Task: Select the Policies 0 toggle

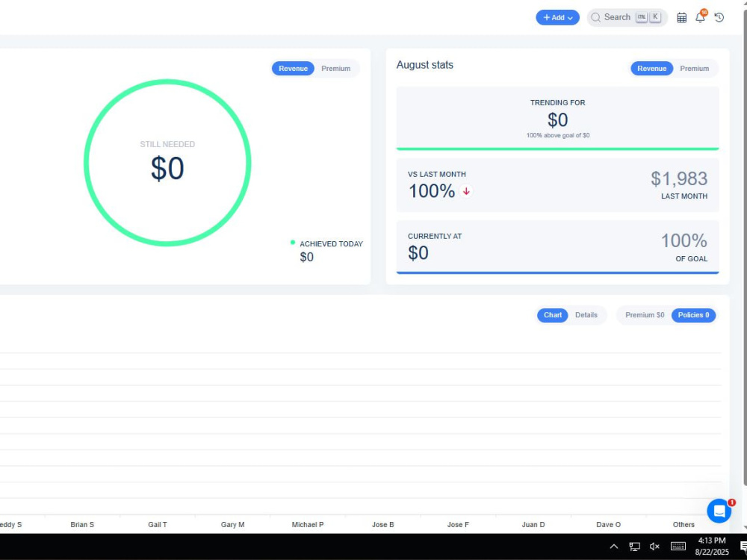Action: 693,315
